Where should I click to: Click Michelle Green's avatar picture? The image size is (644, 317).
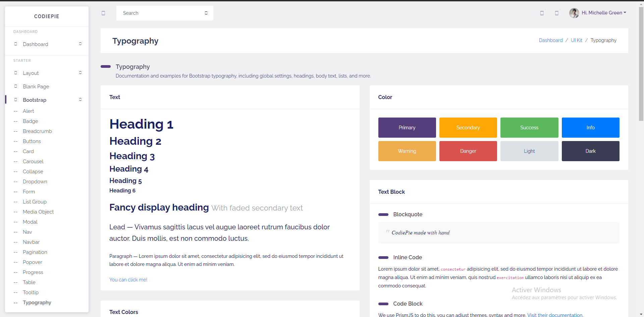click(x=574, y=13)
